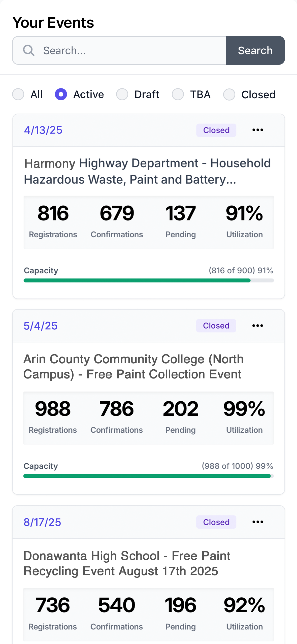Select the TBA radio filter

[x=178, y=94]
